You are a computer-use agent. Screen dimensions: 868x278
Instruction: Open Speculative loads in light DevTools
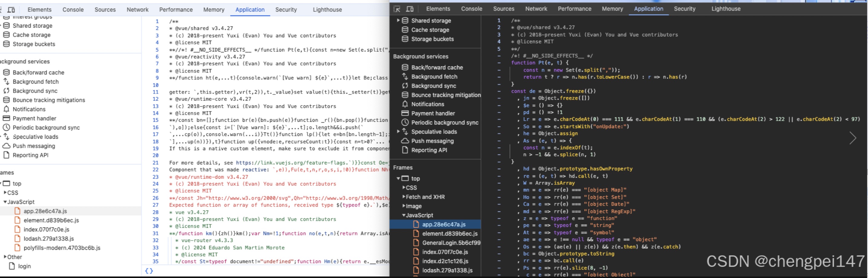[35, 137]
